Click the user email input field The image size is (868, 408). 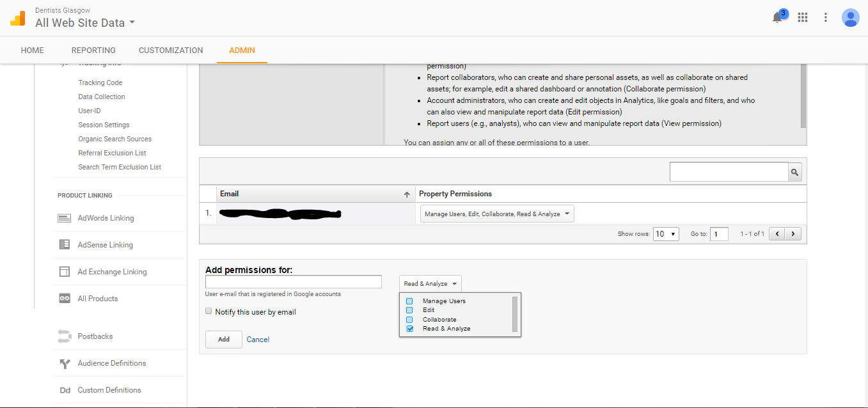pos(294,282)
